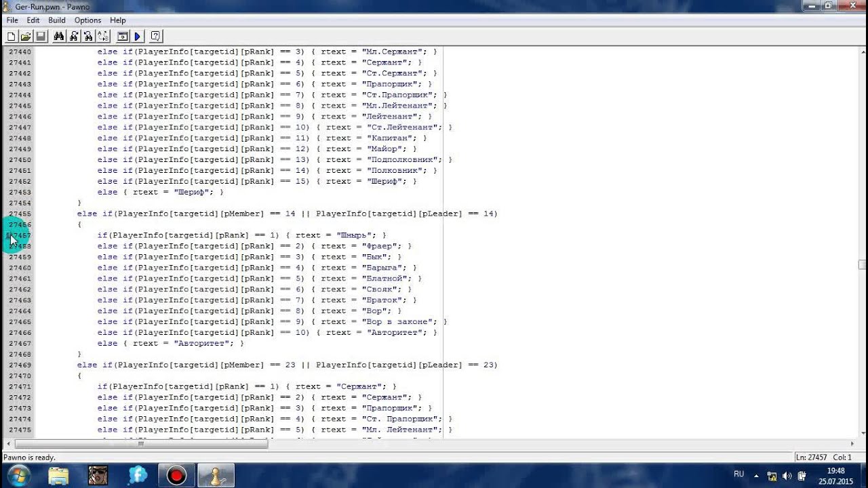Click the pMember == 23 condition line

pos(287,365)
